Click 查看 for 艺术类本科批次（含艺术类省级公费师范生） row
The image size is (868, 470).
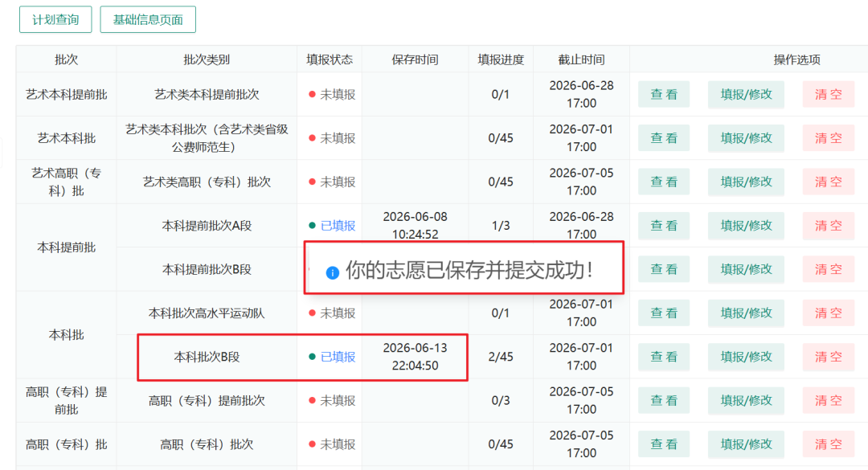tap(664, 138)
